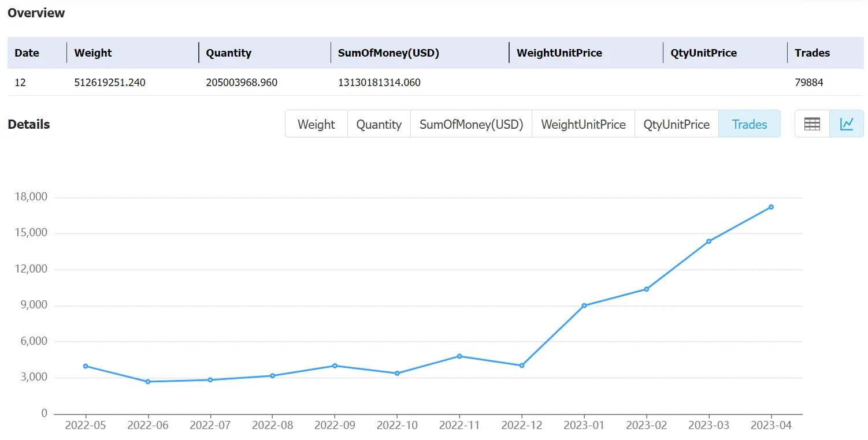Click the 2022-12 data point
The height and width of the screenshot is (440, 868).
pyautogui.click(x=522, y=366)
